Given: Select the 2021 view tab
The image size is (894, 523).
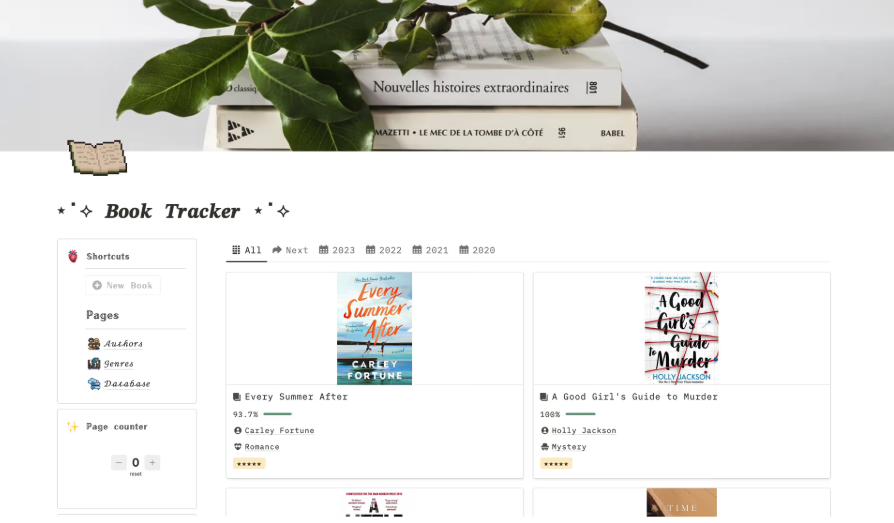Looking at the screenshot, I should pyautogui.click(x=430, y=250).
